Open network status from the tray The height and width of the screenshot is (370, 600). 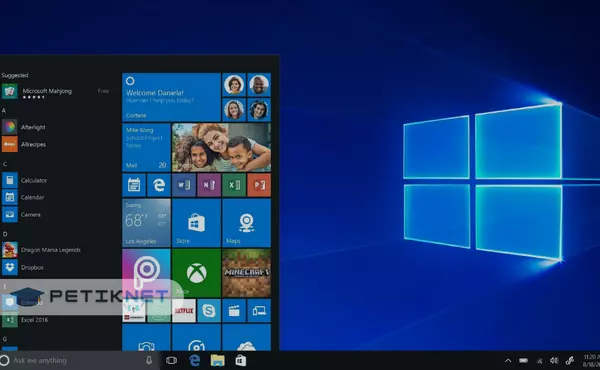click(x=539, y=360)
